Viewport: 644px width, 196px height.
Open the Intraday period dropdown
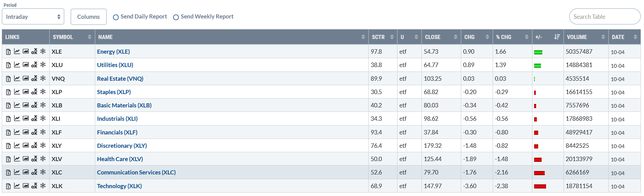(x=33, y=16)
